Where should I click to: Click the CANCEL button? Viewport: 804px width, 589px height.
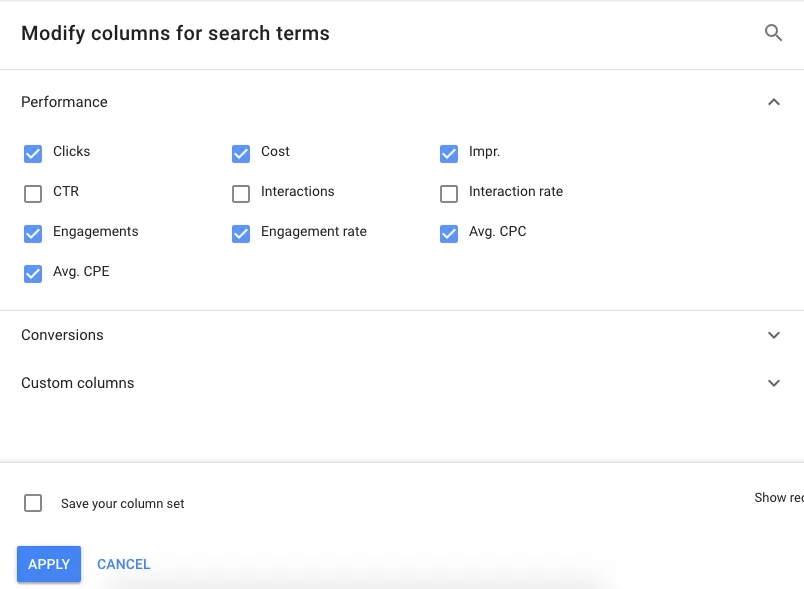click(123, 563)
